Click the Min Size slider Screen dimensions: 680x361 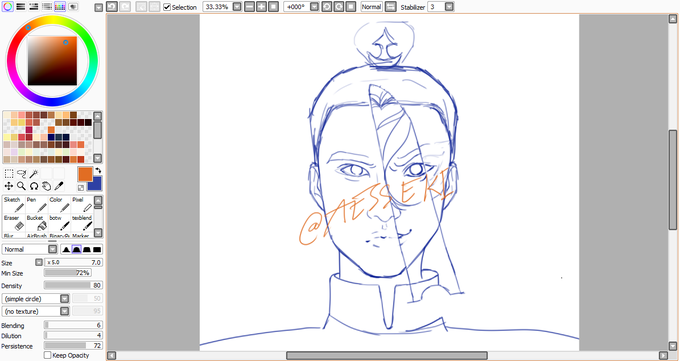pyautogui.click(x=67, y=273)
